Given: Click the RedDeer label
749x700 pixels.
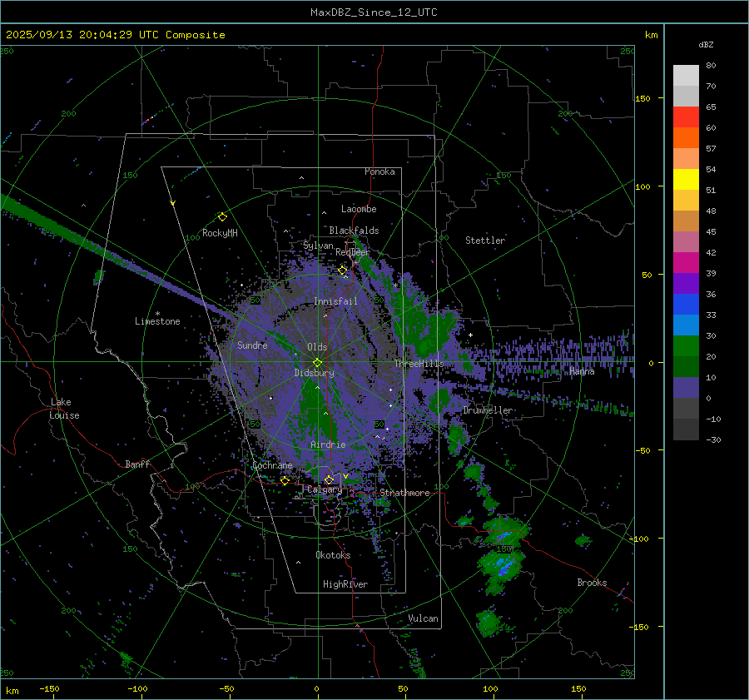Looking at the screenshot, I should [353, 252].
